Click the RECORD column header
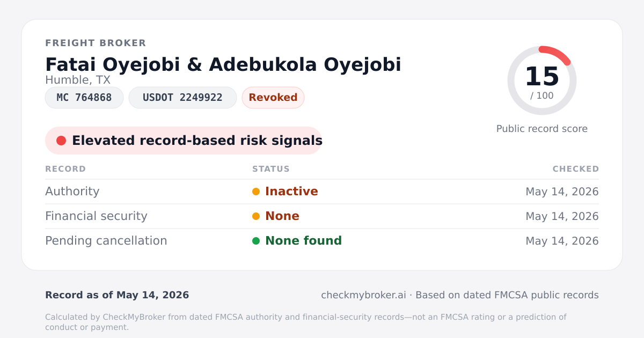 pos(65,169)
